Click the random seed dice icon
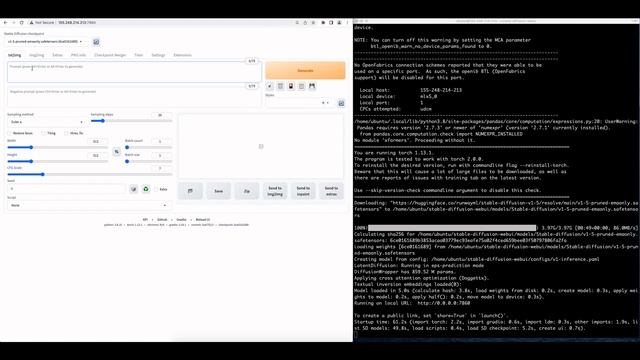This screenshot has height=360, width=640. click(x=134, y=189)
